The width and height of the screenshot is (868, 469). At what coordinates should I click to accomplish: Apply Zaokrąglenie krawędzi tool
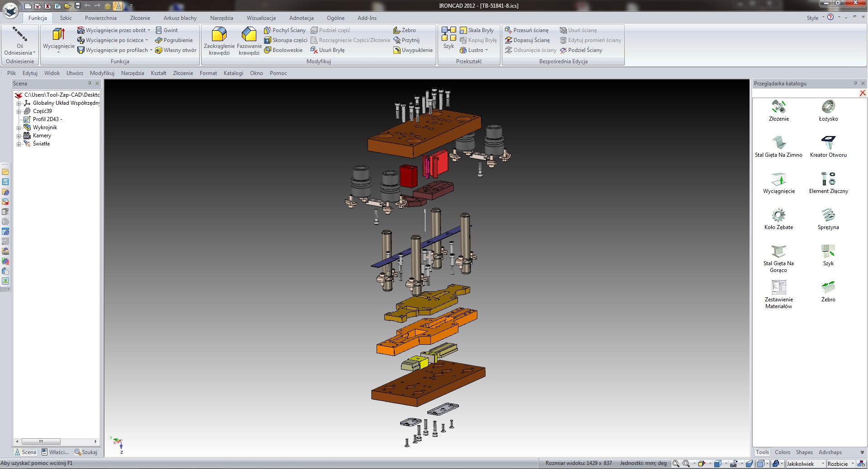(x=219, y=41)
